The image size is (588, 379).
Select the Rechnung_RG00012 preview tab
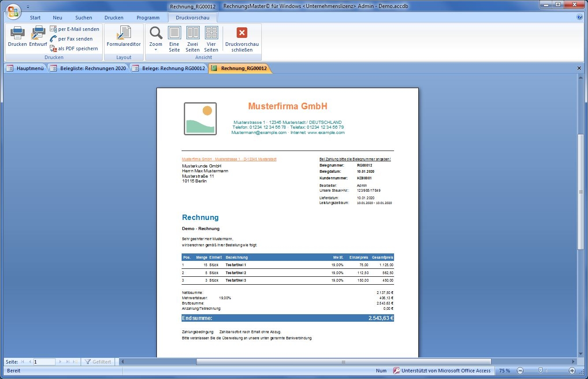point(239,68)
